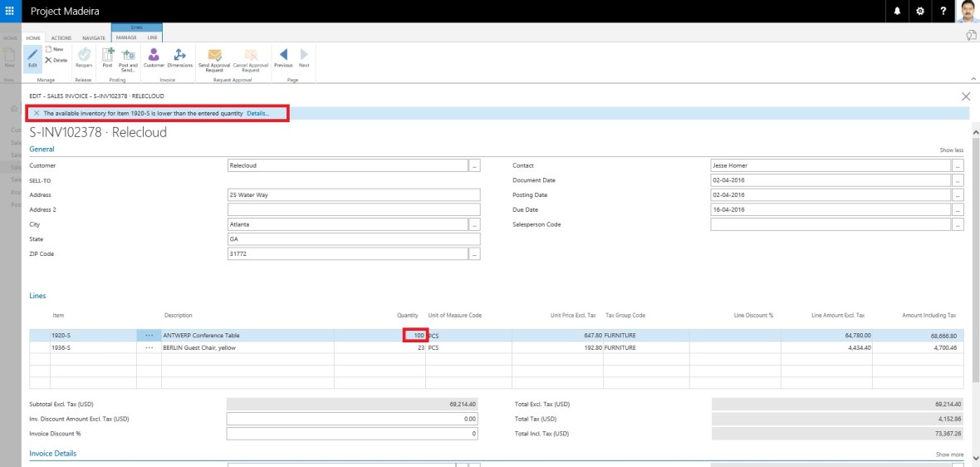Open ZIP Code lookup button
Image resolution: width=980 pixels, height=467 pixels.
coord(475,254)
